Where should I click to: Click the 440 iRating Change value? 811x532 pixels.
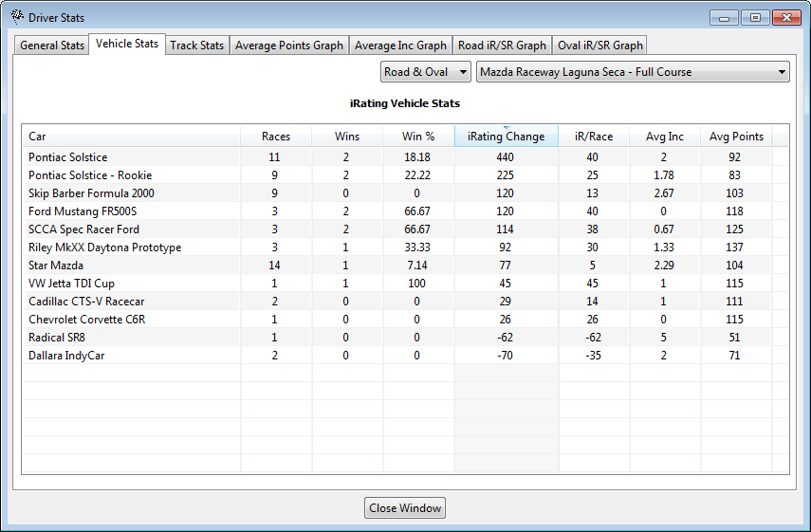(x=505, y=157)
